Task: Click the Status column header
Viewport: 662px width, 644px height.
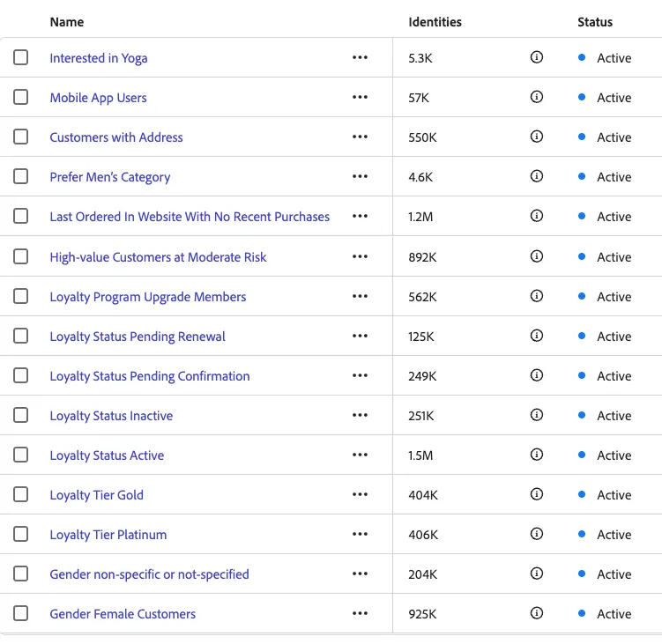Action: (595, 22)
